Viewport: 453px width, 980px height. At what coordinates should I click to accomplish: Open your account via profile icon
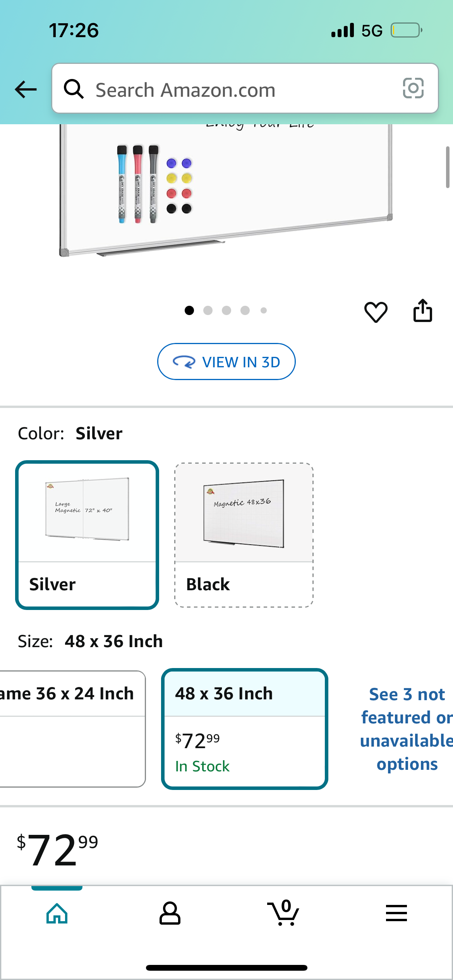(x=170, y=913)
